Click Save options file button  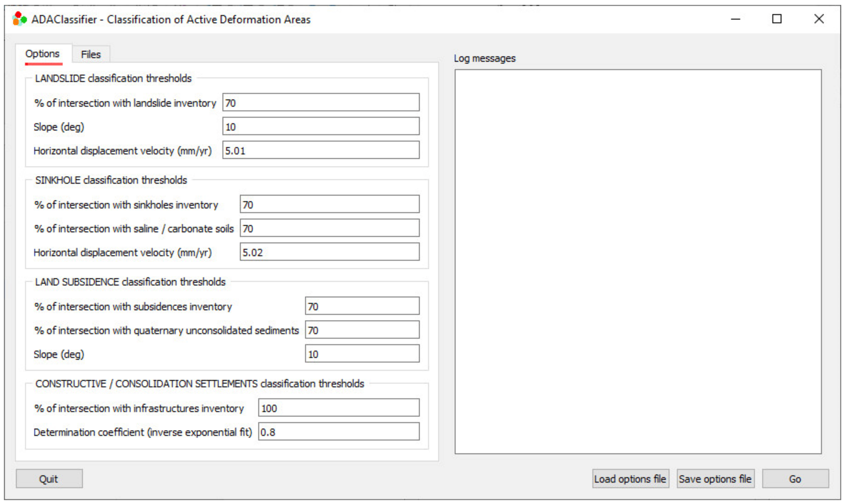pyautogui.click(x=715, y=479)
